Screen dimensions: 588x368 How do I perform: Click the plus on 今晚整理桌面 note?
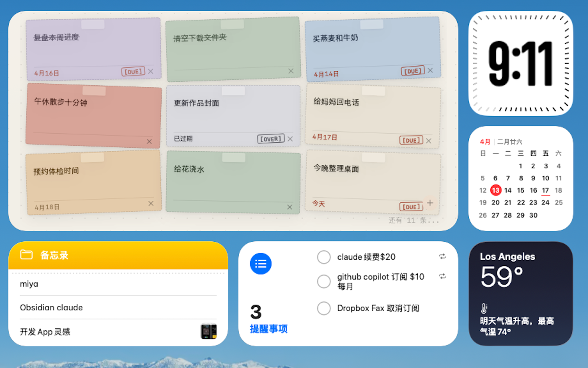[429, 202]
